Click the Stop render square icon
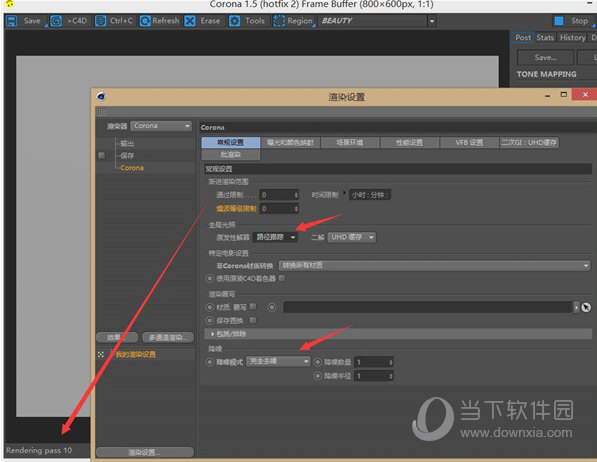This screenshot has width=597, height=462. pos(559,21)
